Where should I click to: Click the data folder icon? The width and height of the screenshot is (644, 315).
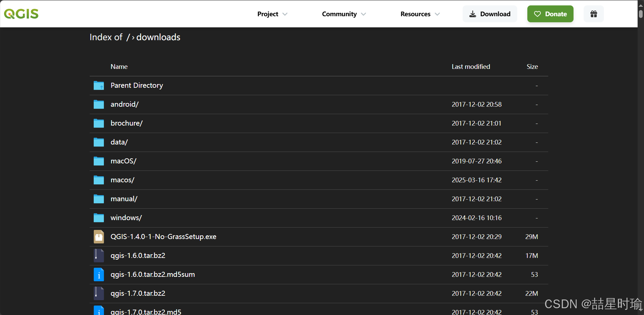point(99,142)
